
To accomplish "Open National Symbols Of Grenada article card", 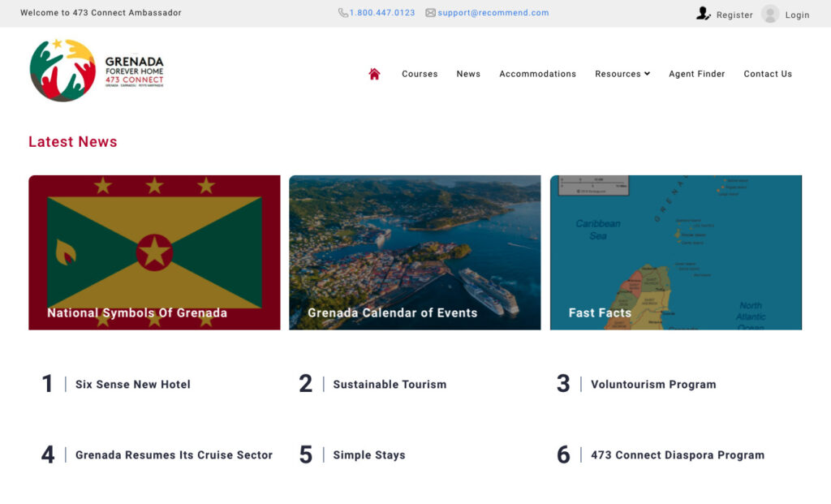I will tap(154, 252).
